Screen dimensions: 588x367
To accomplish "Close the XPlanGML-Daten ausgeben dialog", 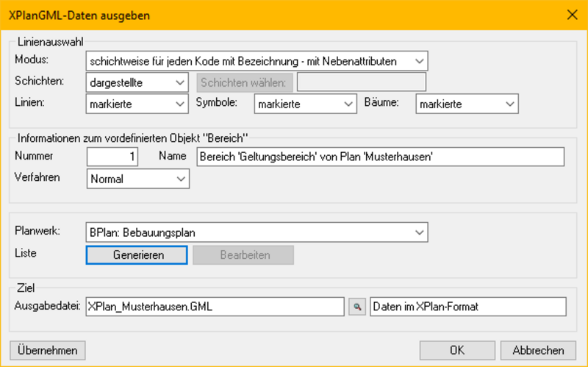I will 573,15.
